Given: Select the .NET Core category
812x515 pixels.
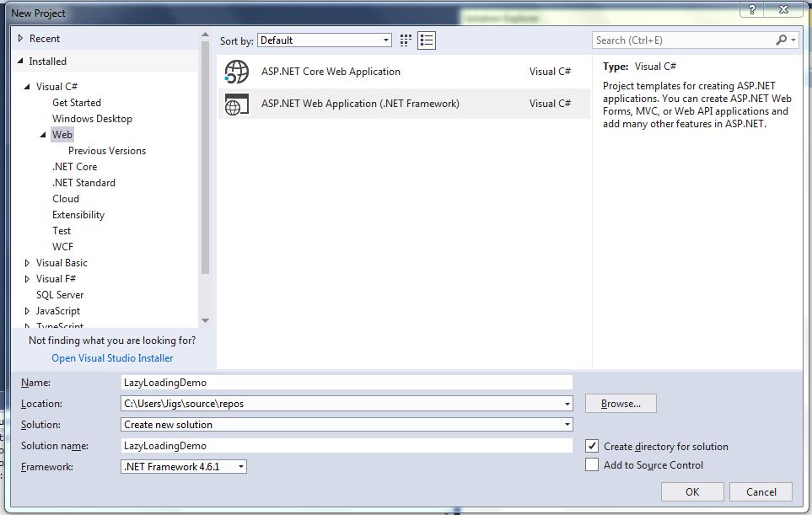Looking at the screenshot, I should pyautogui.click(x=74, y=167).
